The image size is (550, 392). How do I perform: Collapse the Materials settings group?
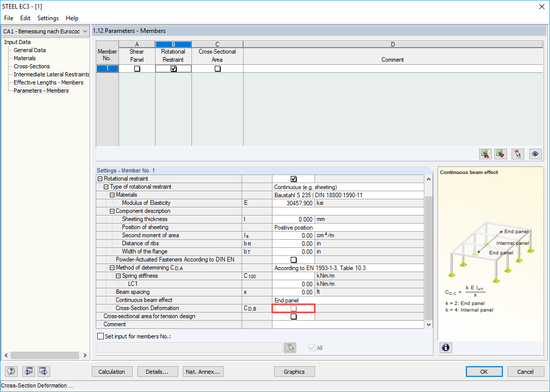point(112,195)
